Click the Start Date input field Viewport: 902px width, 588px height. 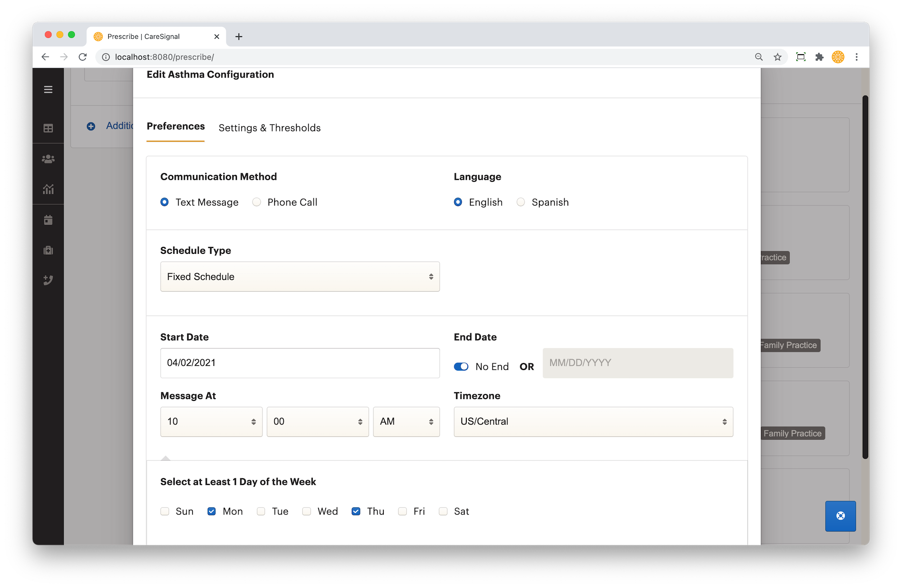[300, 363]
